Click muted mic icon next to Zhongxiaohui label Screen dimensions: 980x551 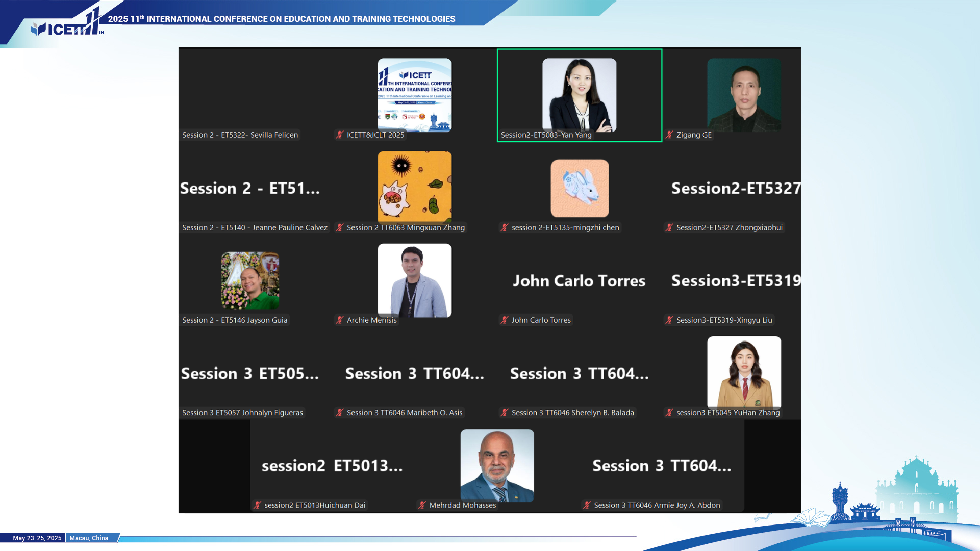(669, 227)
